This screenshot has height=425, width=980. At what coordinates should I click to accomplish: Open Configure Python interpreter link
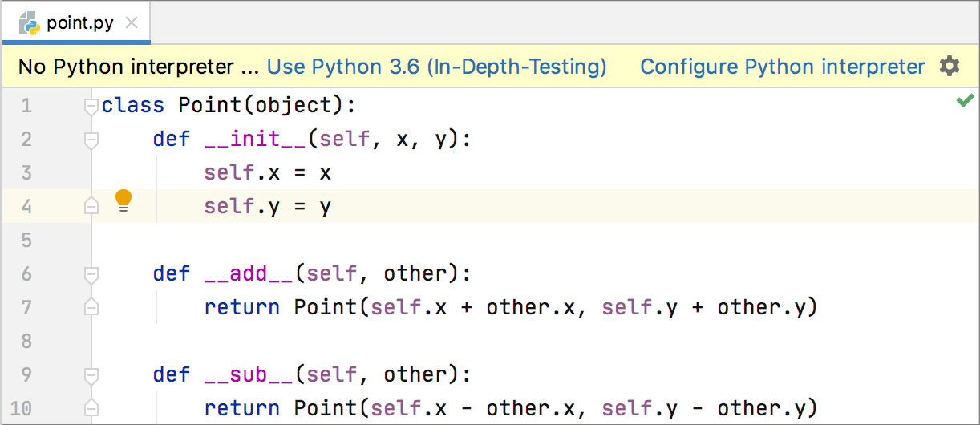pyautogui.click(x=782, y=67)
